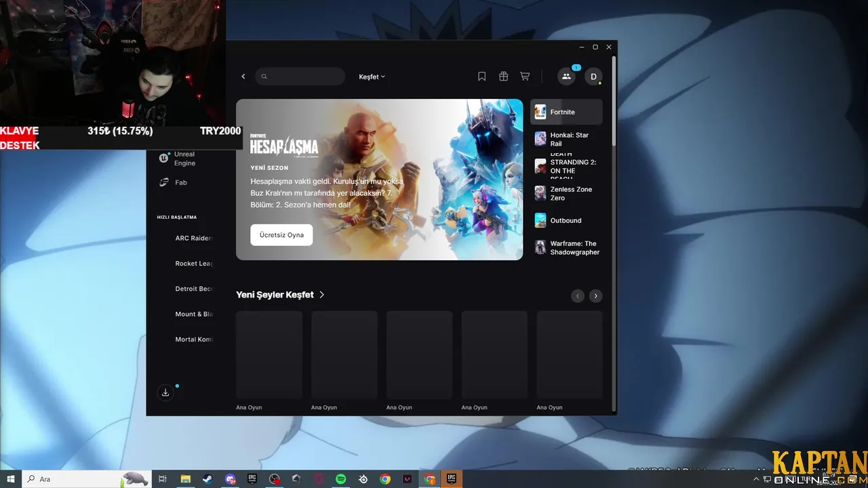Open the Yeni Şeyler Keşfet link
This screenshot has width=868, height=488.
click(280, 295)
